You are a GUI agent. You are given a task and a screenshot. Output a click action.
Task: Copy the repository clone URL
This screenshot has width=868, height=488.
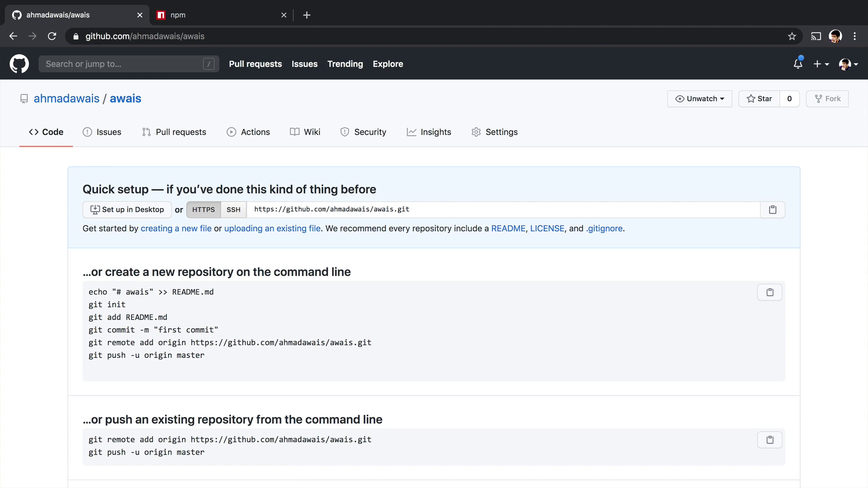click(x=773, y=210)
